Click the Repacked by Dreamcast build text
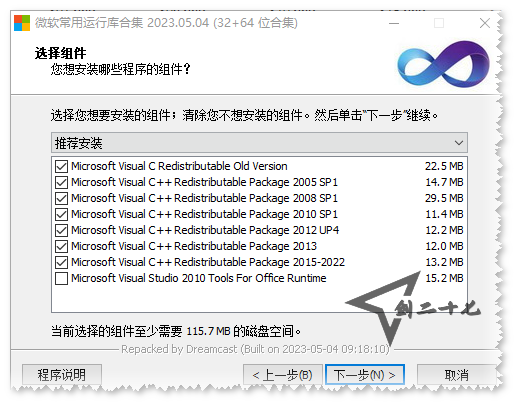The width and height of the screenshot is (520, 408). [x=255, y=349]
